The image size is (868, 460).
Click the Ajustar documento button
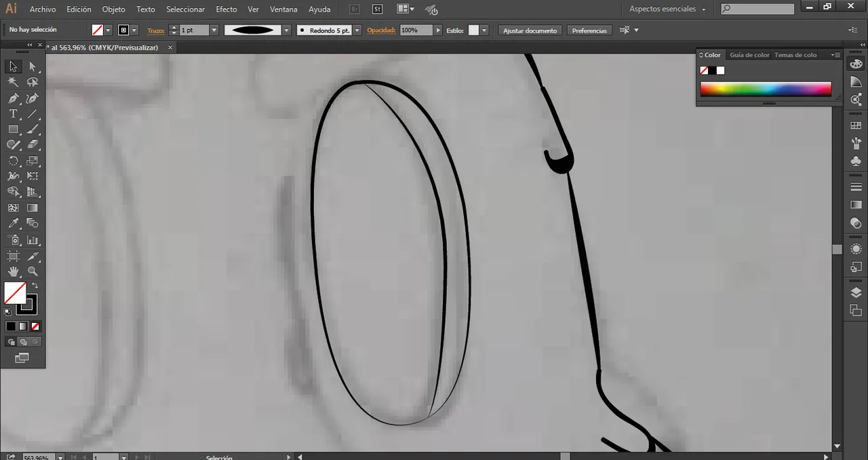point(530,30)
